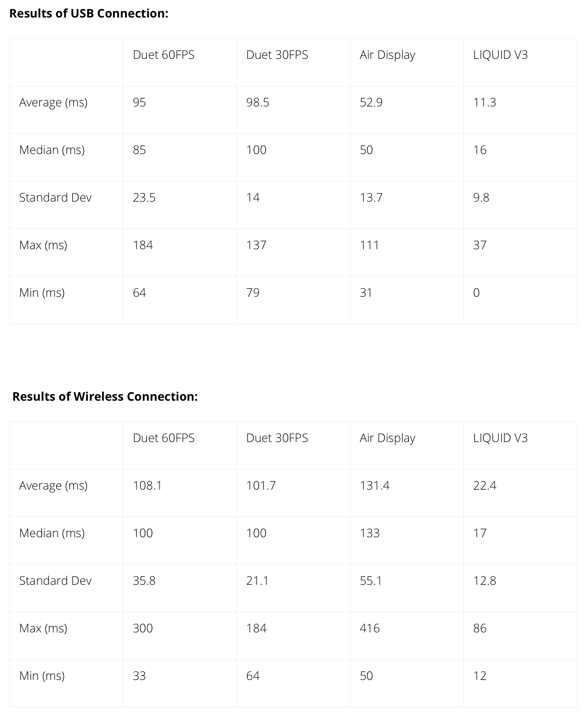The height and width of the screenshot is (715, 588).
Task: Click Duet 30FPS header in Wireless table
Action: click(277, 438)
